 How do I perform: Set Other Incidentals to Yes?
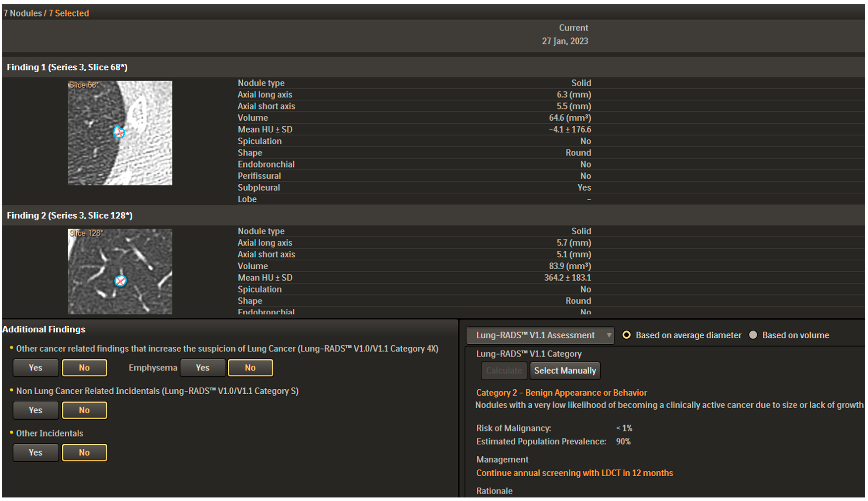tap(36, 452)
